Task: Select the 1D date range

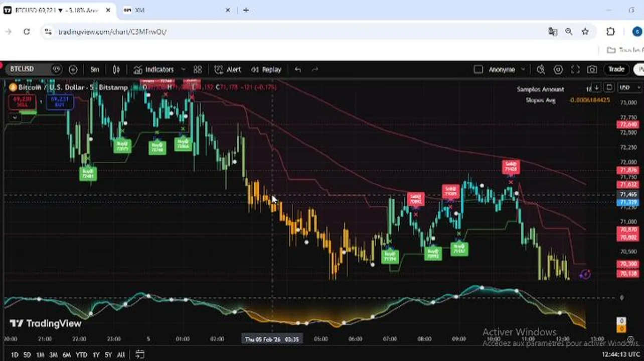Action: pyautogui.click(x=15, y=355)
